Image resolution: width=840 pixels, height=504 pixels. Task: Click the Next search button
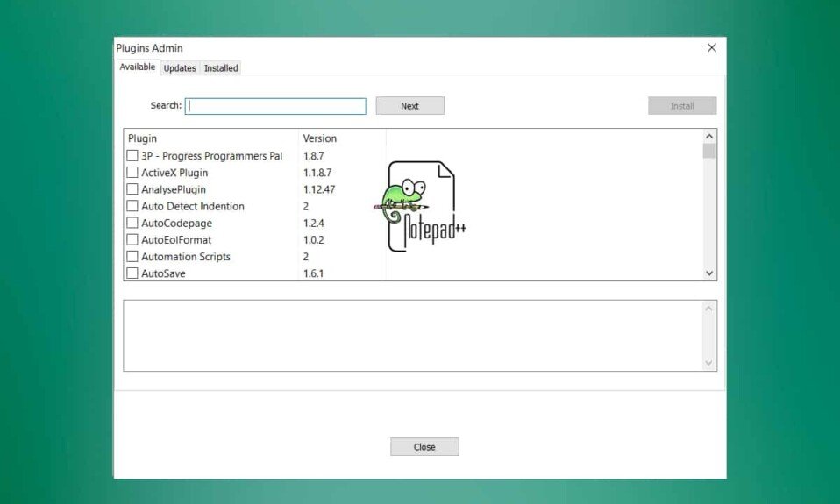tap(409, 105)
